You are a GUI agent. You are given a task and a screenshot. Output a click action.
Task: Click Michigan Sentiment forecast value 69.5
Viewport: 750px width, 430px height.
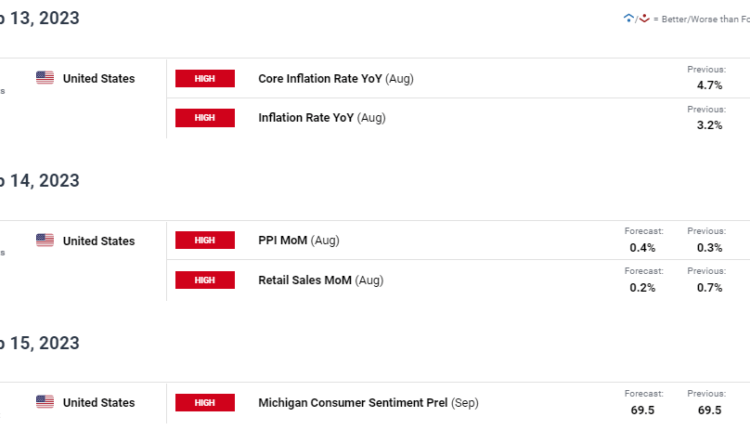(x=643, y=410)
